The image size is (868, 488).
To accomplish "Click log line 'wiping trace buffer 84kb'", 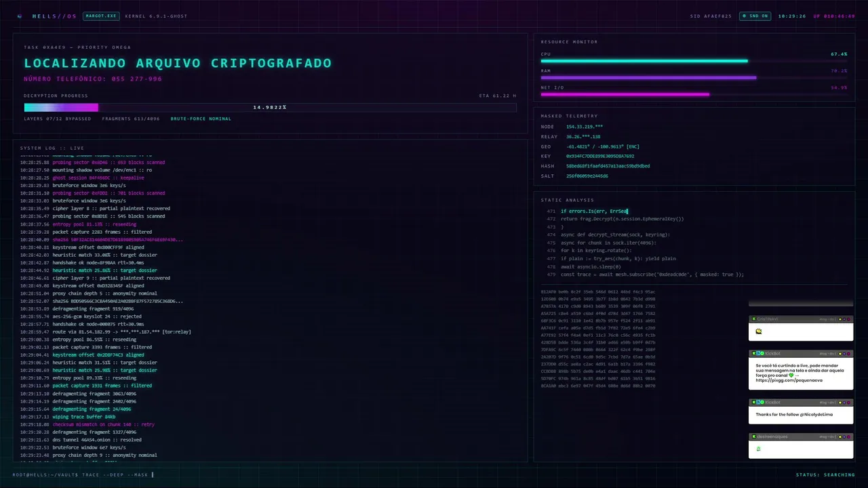I will (x=83, y=417).
